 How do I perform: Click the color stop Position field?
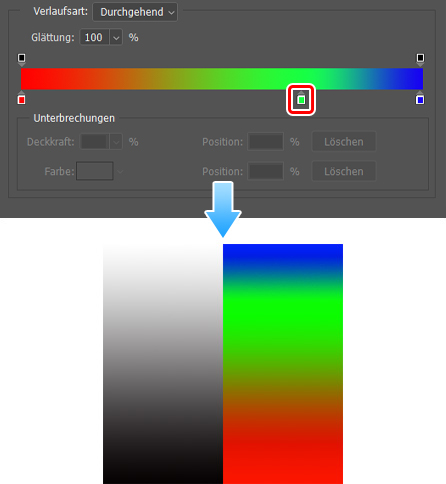265,171
